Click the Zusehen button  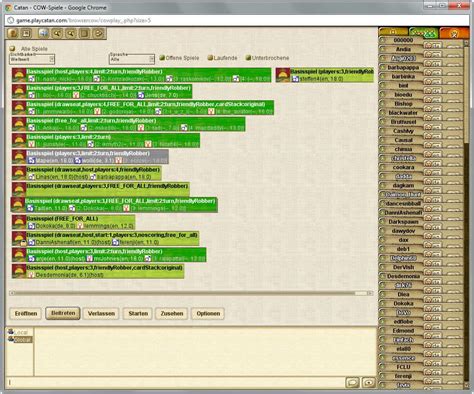pos(172,313)
